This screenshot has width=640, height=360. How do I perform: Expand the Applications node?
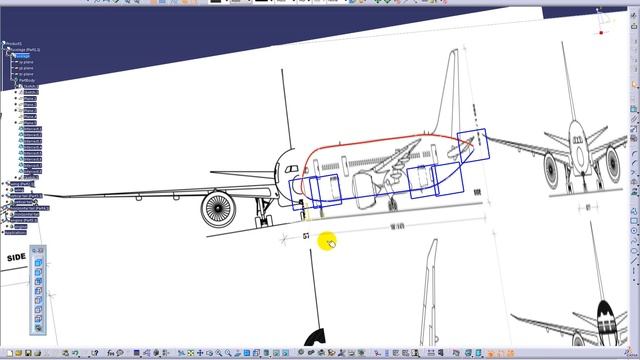click(2, 232)
